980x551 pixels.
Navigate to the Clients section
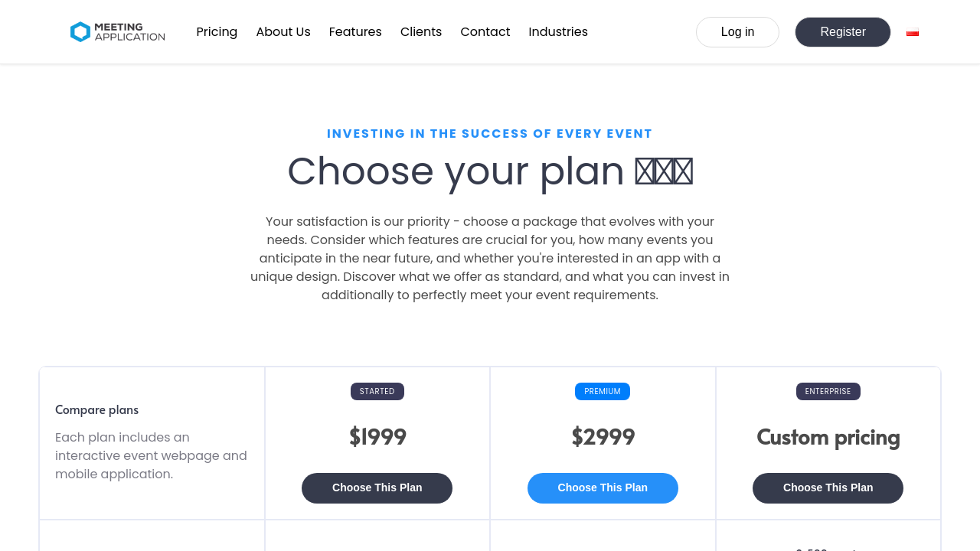(x=421, y=32)
